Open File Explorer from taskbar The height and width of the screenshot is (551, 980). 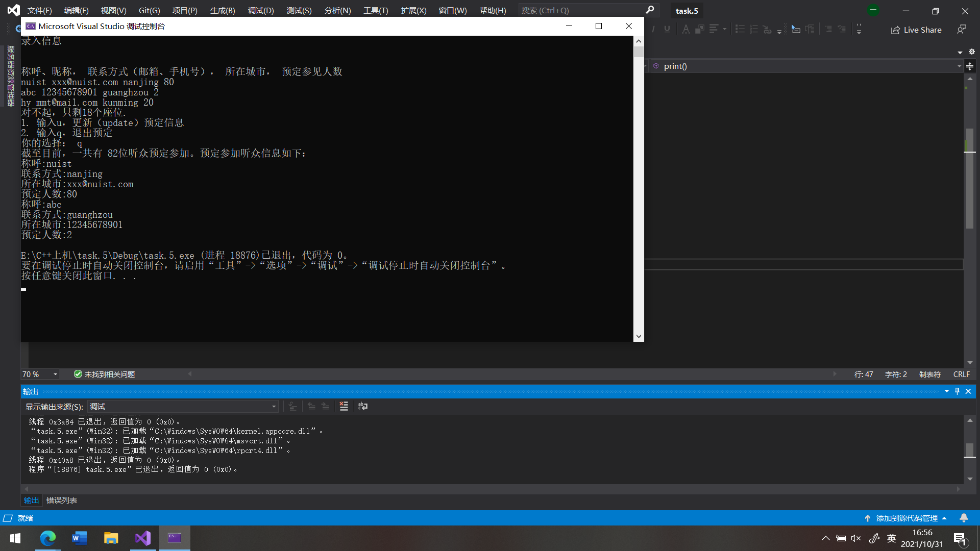(x=111, y=538)
